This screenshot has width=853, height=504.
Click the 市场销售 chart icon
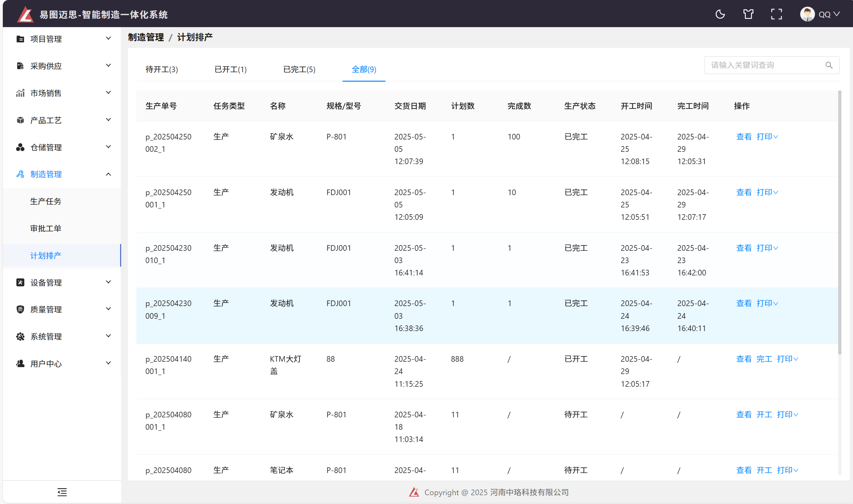(20, 93)
